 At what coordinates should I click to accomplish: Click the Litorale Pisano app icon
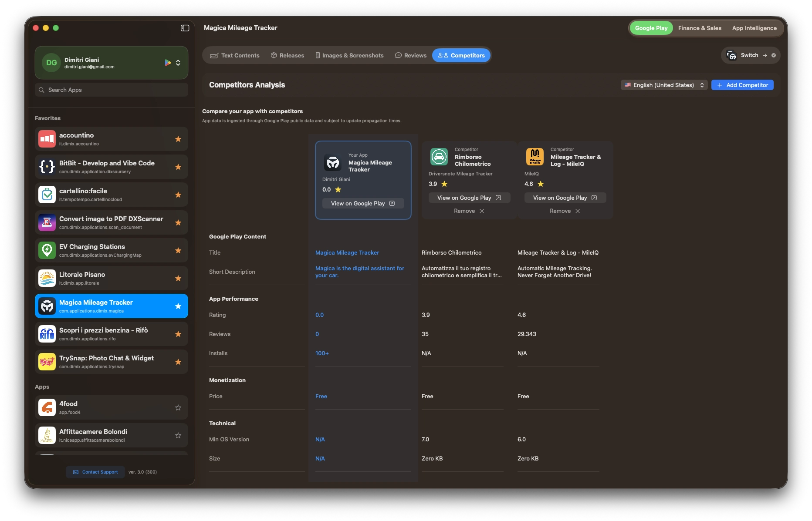pos(47,279)
